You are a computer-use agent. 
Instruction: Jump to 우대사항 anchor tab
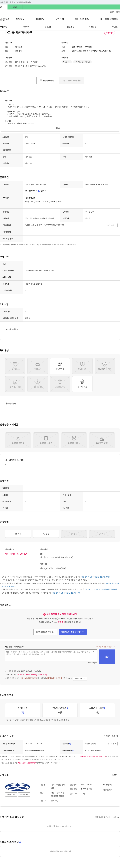pyautogui.click(x=48, y=27)
